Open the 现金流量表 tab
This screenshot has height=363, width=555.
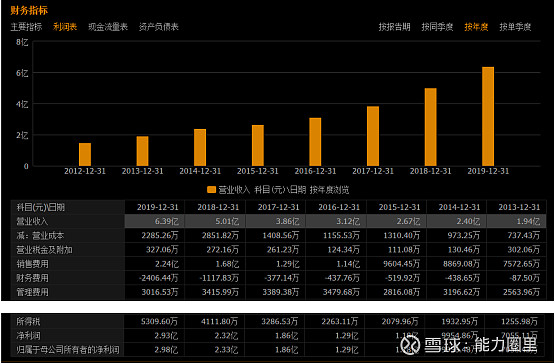[x=108, y=27]
